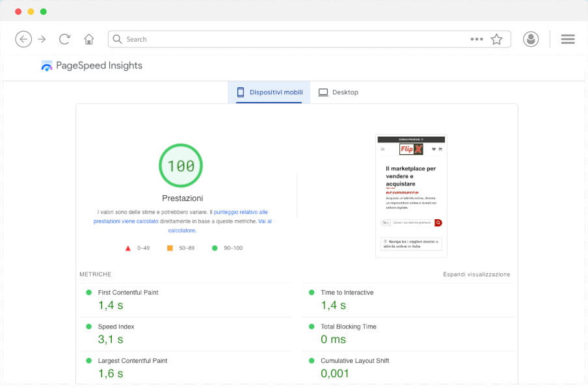Go to the browser home icon
The height and width of the screenshot is (387, 588).
[x=89, y=39]
